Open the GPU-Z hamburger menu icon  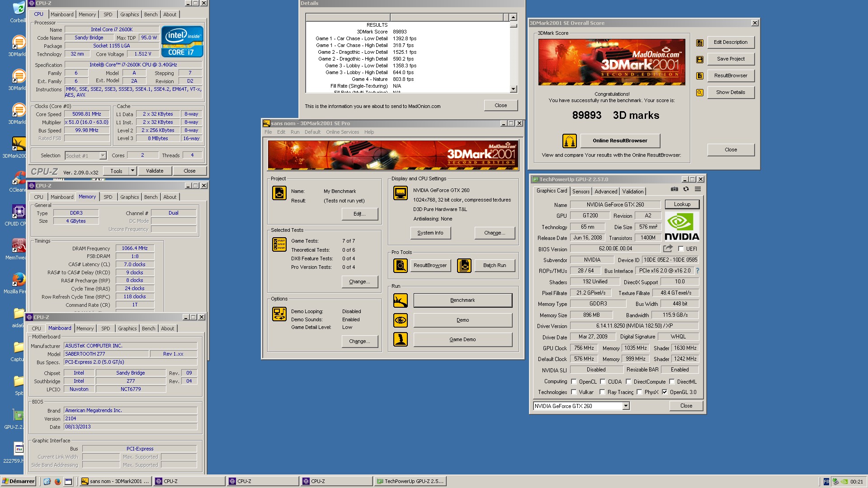698,189
